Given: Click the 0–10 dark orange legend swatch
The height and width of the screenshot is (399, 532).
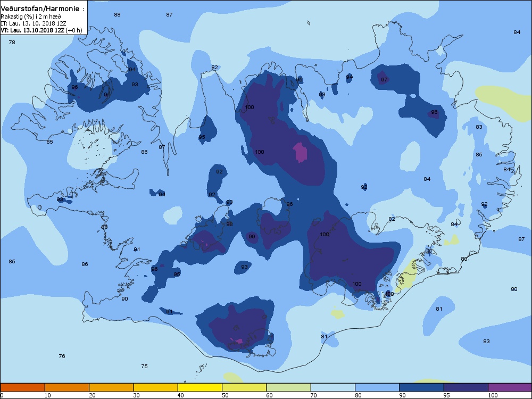Looking at the screenshot, I should 22,387.
